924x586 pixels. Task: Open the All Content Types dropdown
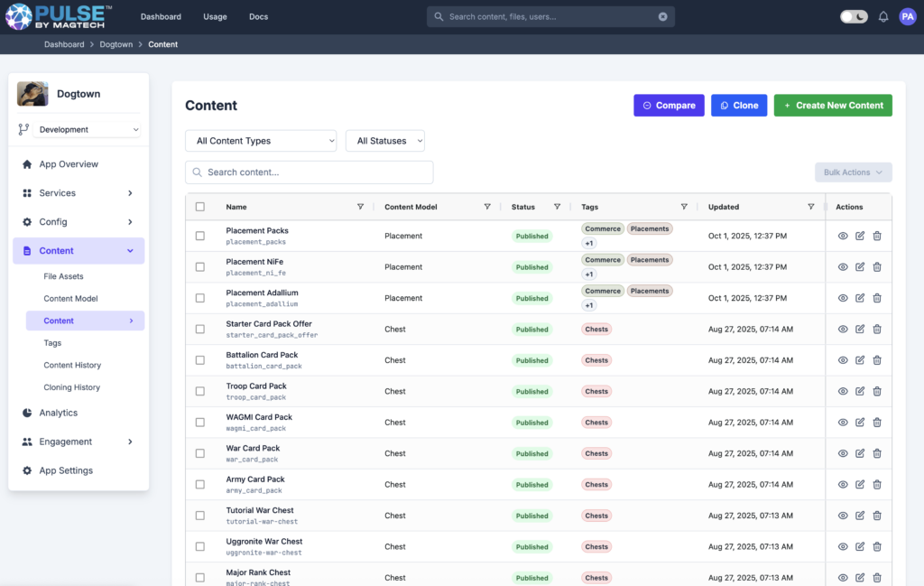(261, 141)
